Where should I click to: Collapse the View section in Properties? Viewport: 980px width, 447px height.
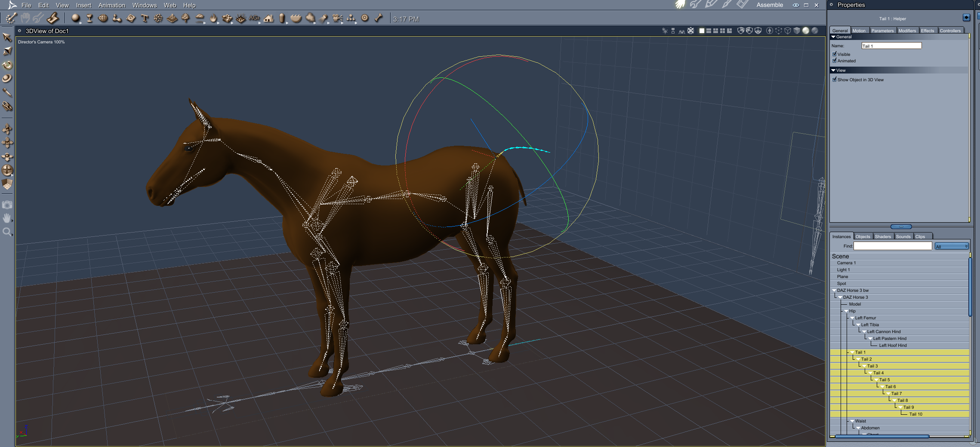833,70
